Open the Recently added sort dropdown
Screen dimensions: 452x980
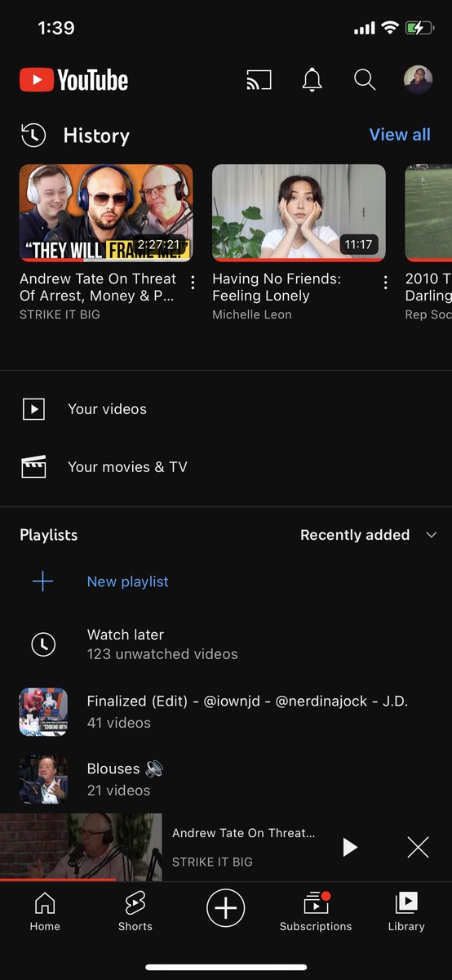(x=369, y=535)
